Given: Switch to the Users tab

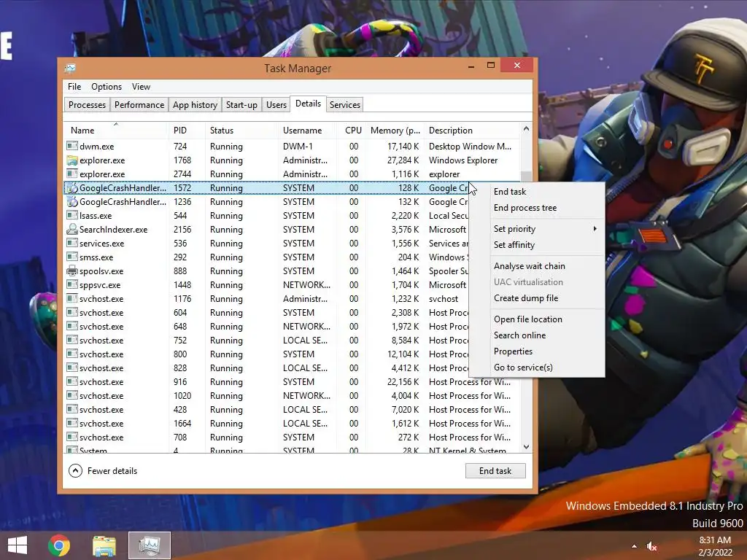Looking at the screenshot, I should coord(276,105).
